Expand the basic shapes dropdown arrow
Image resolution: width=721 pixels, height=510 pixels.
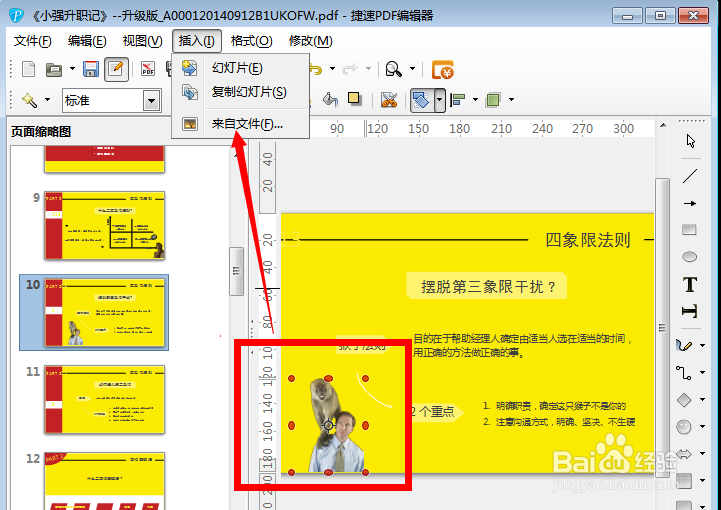pos(703,400)
